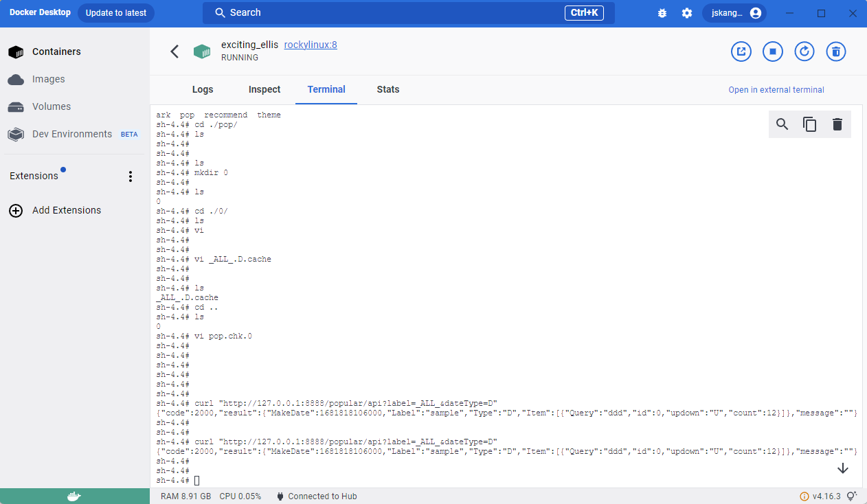Image resolution: width=867 pixels, height=504 pixels.
Task: Click Add Extensions link
Action: pos(67,210)
